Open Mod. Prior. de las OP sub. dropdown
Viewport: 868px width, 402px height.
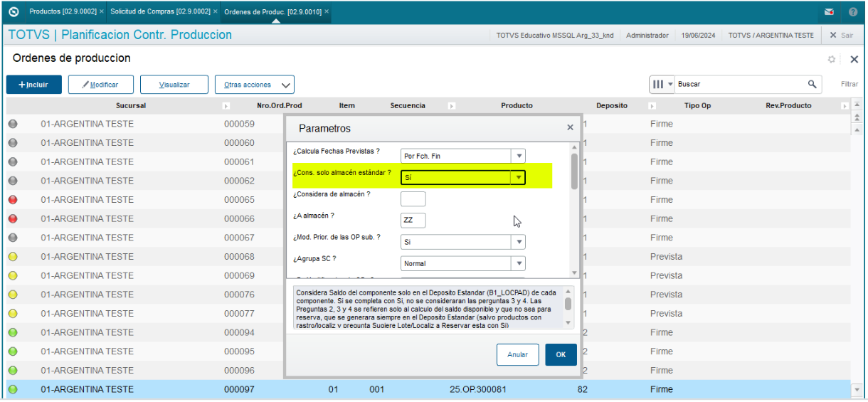point(519,242)
